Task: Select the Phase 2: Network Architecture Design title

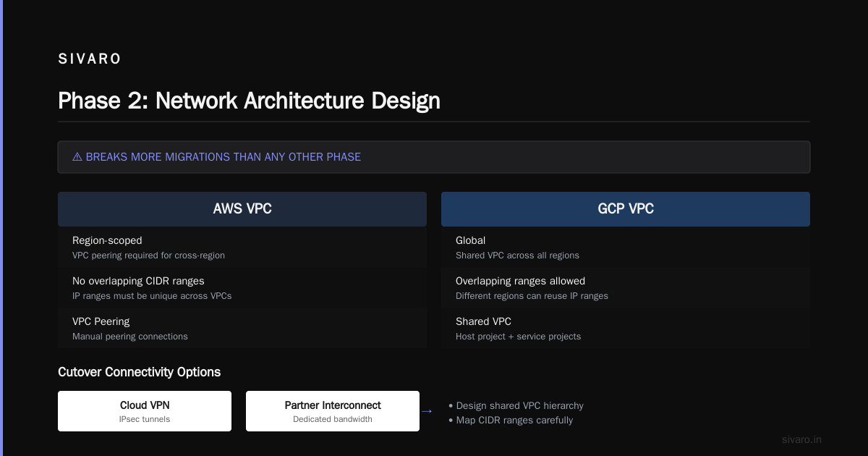Action: [249, 101]
